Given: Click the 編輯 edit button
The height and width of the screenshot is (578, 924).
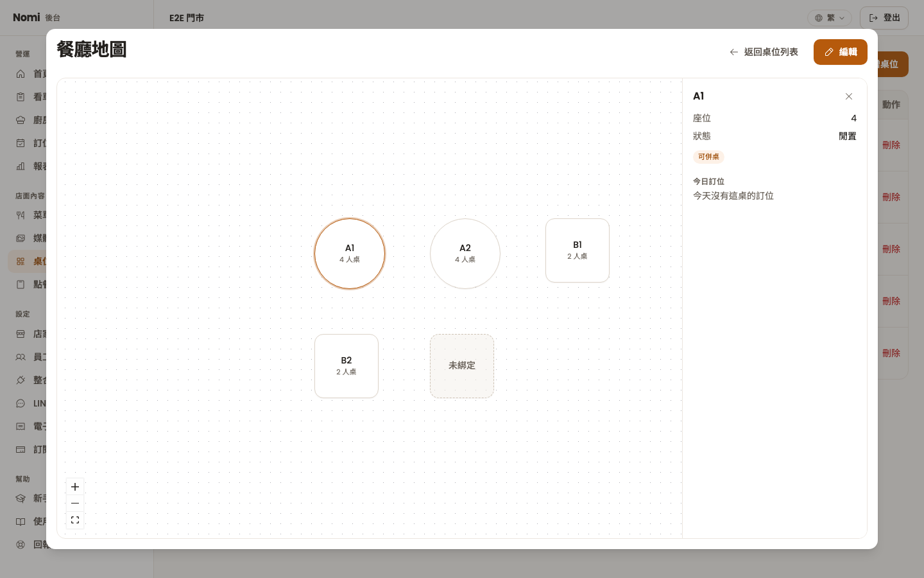Looking at the screenshot, I should 841,52.
